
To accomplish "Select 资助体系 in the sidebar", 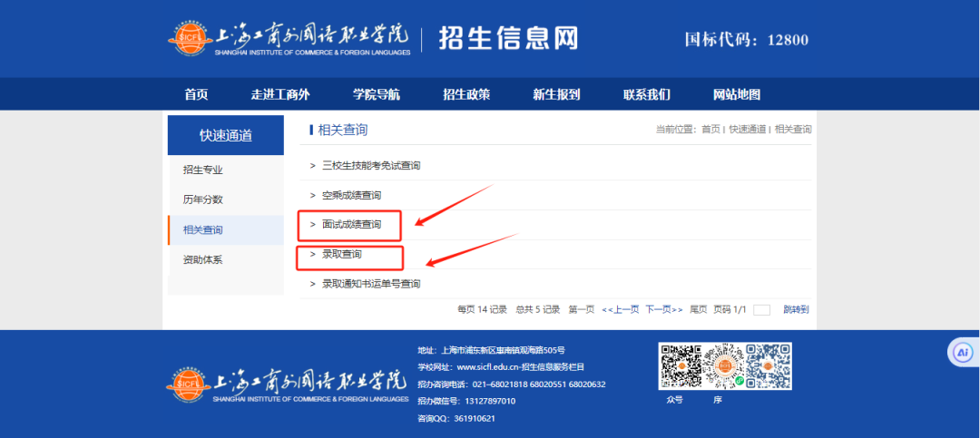I will tap(202, 259).
